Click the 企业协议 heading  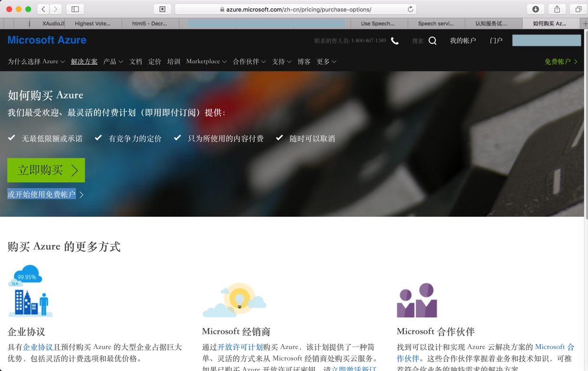pyautogui.click(x=26, y=331)
